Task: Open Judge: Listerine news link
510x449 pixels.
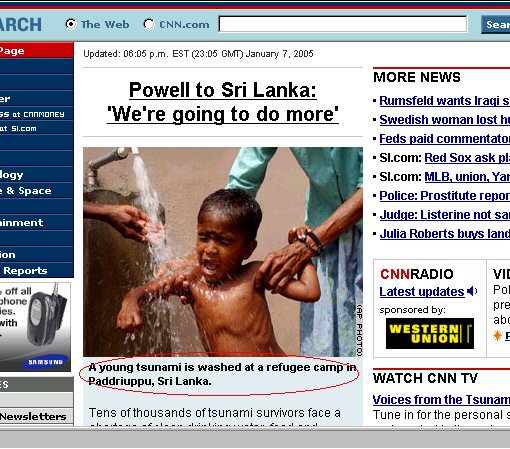Action: pyautogui.click(x=445, y=214)
